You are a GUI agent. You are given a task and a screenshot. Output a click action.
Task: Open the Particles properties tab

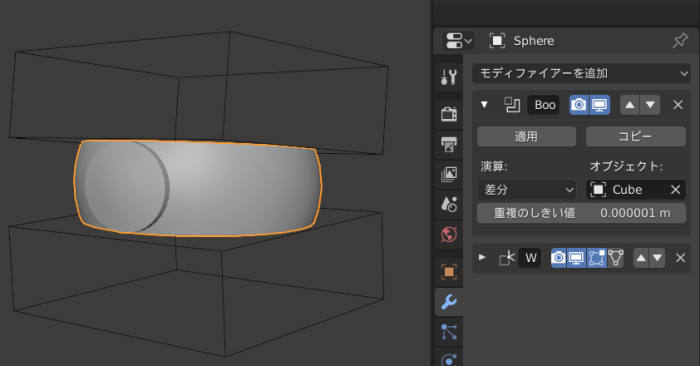point(449,332)
